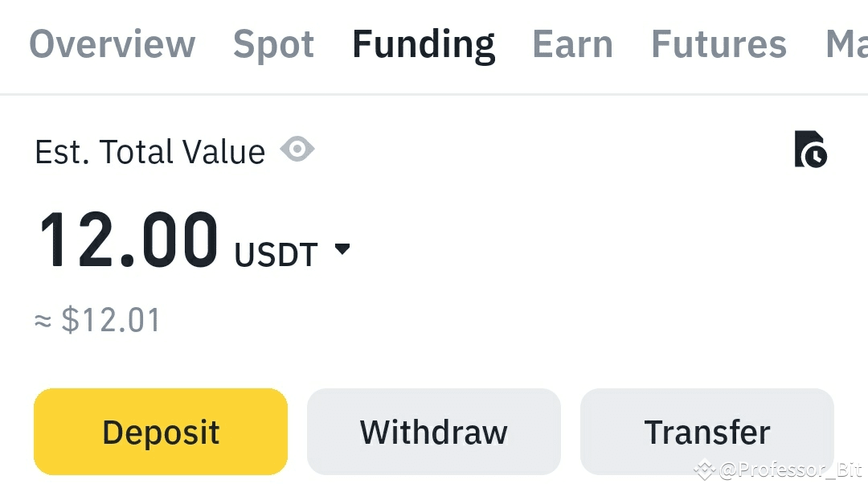Viewport: 868px width, 488px height.
Task: Toggle balance visibility with the eye icon
Action: click(297, 149)
